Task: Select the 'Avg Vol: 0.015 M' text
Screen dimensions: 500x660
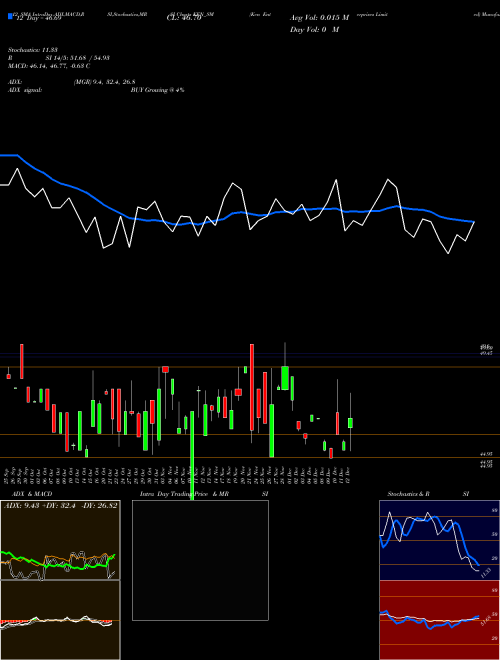Action: coord(319,18)
